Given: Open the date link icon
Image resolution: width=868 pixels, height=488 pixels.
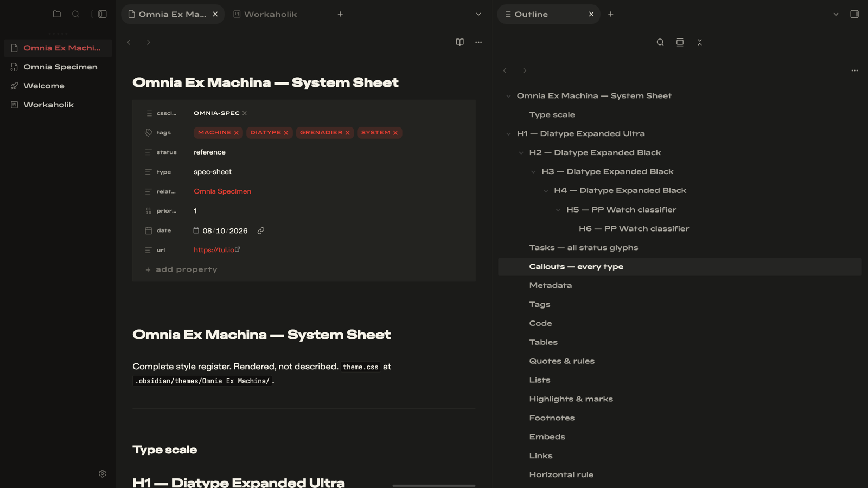Looking at the screenshot, I should pos(261,231).
